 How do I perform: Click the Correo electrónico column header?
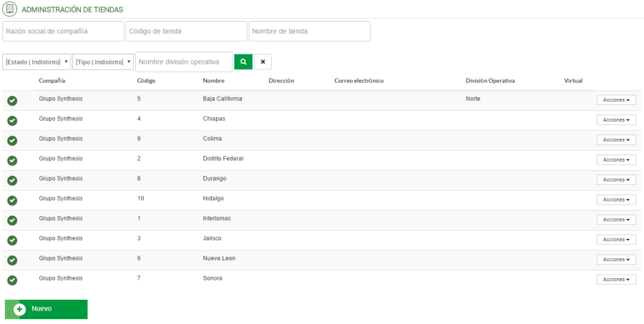click(359, 81)
